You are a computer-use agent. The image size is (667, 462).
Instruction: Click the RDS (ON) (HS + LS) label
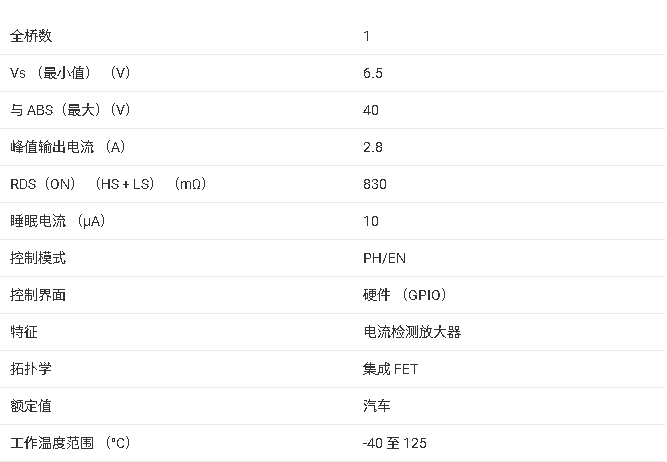[x=108, y=184]
